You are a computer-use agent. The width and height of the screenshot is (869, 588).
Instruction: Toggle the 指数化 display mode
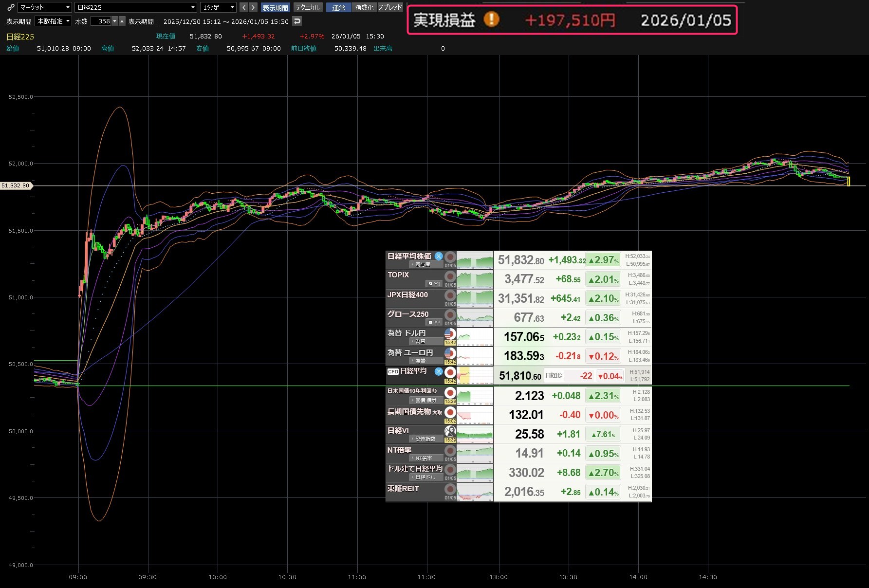[x=364, y=8]
